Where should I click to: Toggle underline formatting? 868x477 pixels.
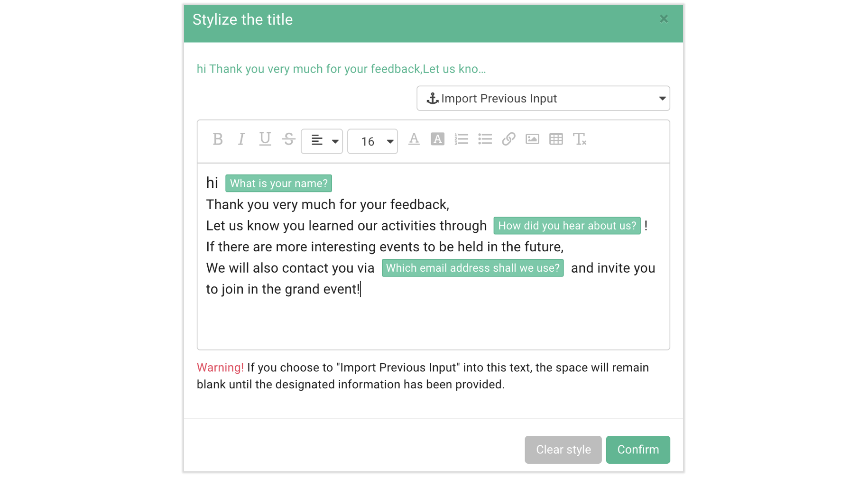tap(265, 139)
